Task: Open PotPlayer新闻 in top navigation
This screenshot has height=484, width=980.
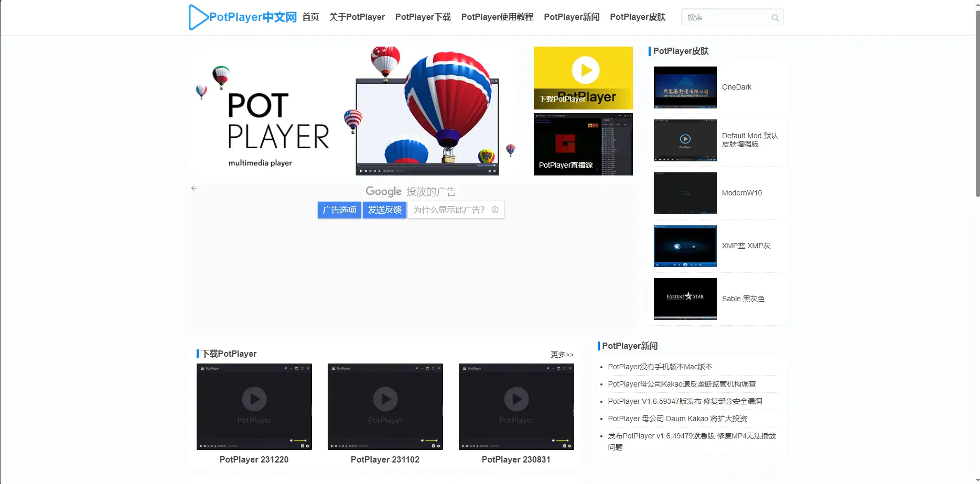Action: (x=572, y=17)
